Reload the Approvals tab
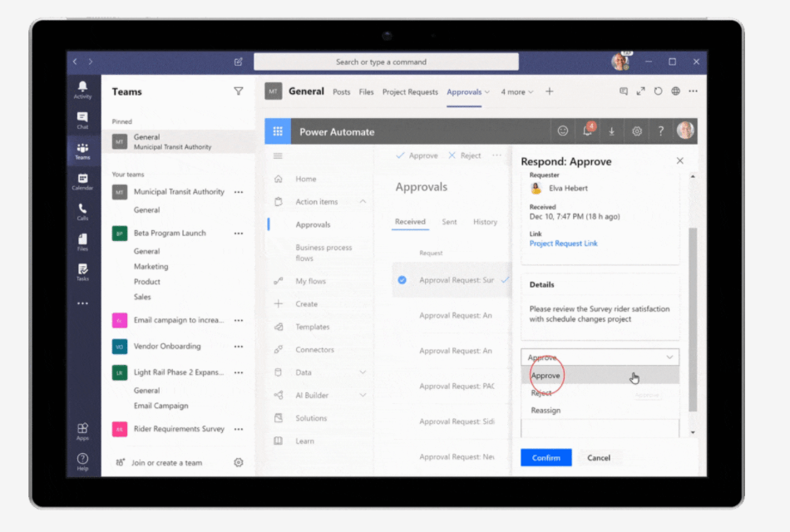This screenshot has height=532, width=790. [x=658, y=91]
